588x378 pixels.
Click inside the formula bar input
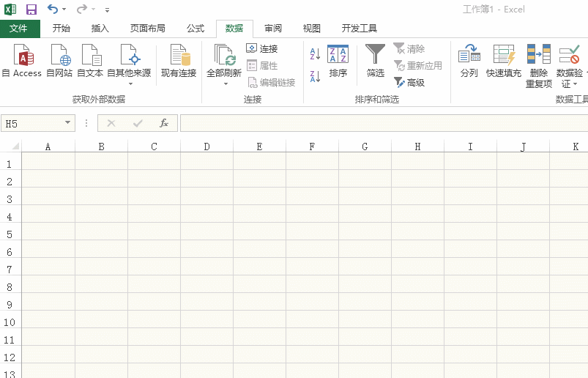pyautogui.click(x=384, y=123)
